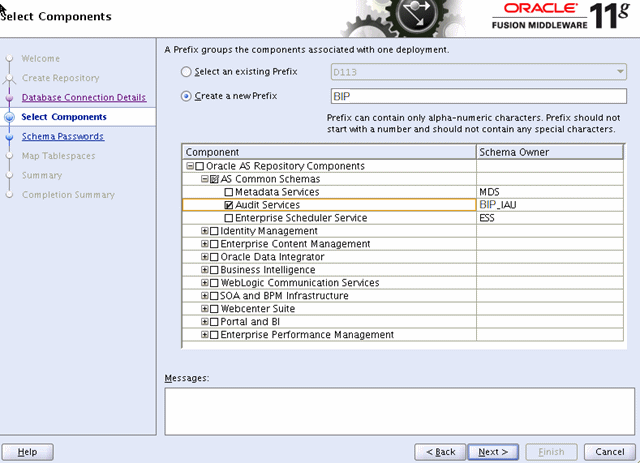Viewport: 640px width, 463px height.
Task: Click the Enterprise Scheduler Service row label
Action: coord(301,218)
